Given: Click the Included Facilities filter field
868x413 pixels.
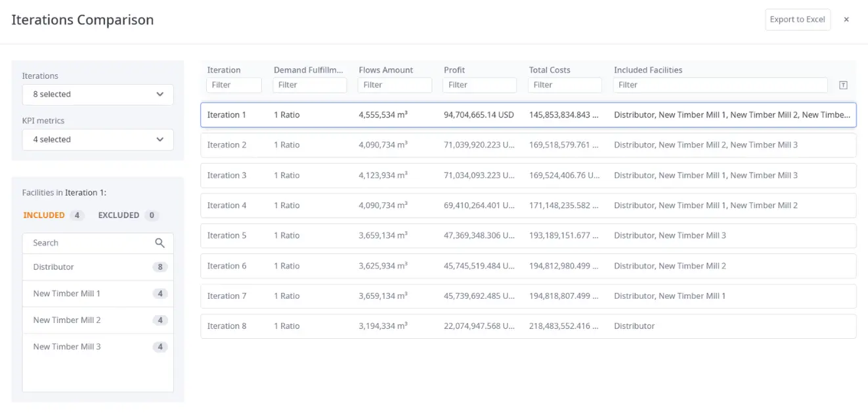Looking at the screenshot, I should click(720, 85).
